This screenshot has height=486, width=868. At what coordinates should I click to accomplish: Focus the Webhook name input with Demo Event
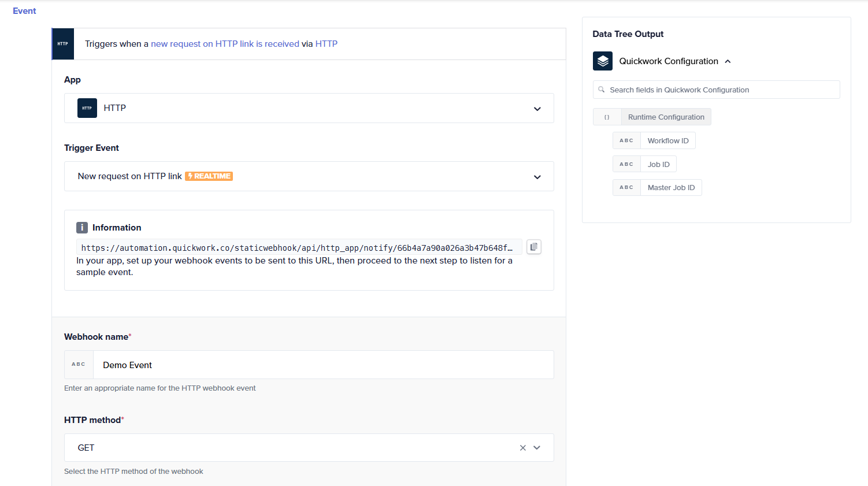click(324, 365)
